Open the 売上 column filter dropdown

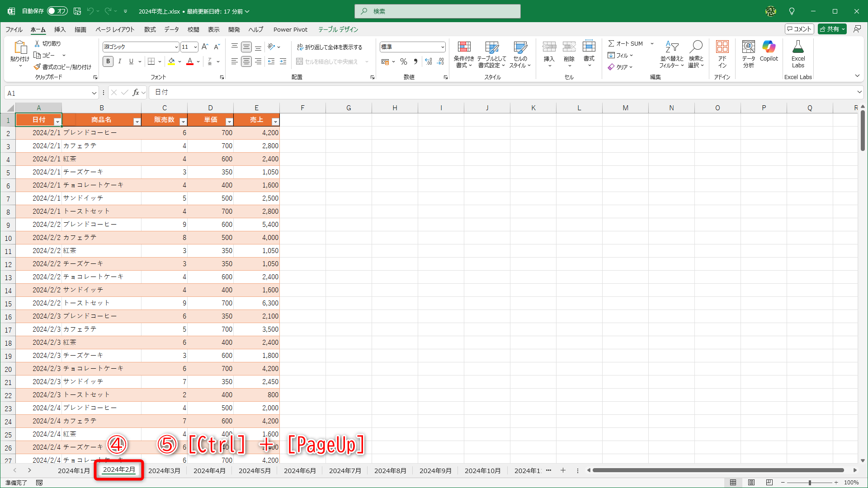click(275, 121)
